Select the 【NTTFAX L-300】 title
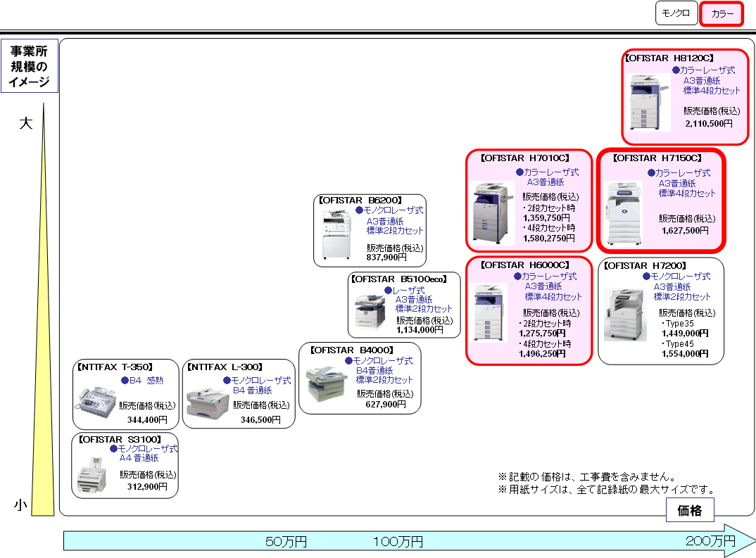This screenshot has height=558, width=756. tap(225, 367)
